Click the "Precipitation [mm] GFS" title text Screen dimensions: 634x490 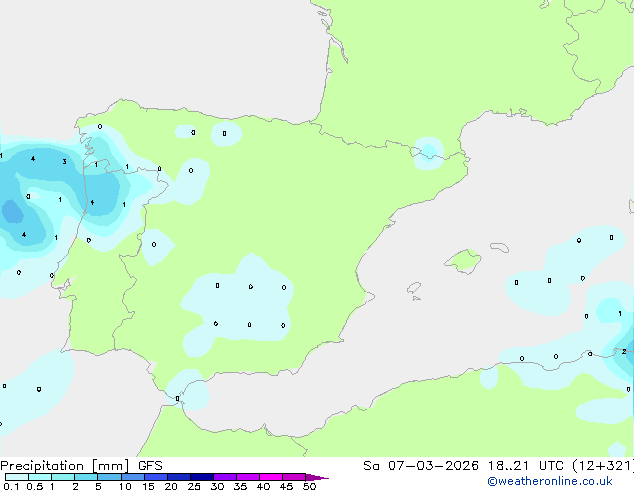pyautogui.click(x=81, y=466)
